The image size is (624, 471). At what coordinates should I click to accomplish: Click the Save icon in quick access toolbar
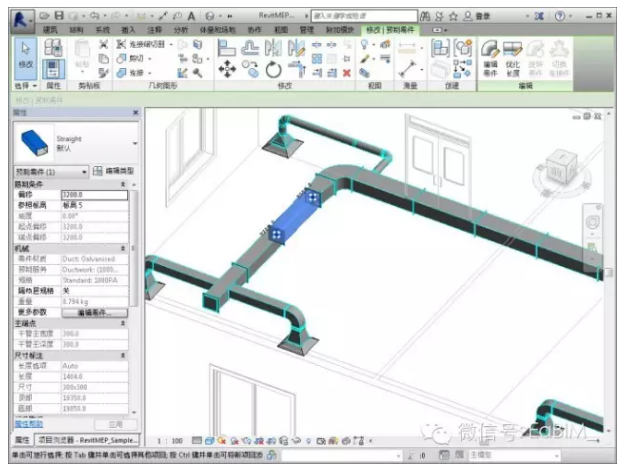pos(59,16)
